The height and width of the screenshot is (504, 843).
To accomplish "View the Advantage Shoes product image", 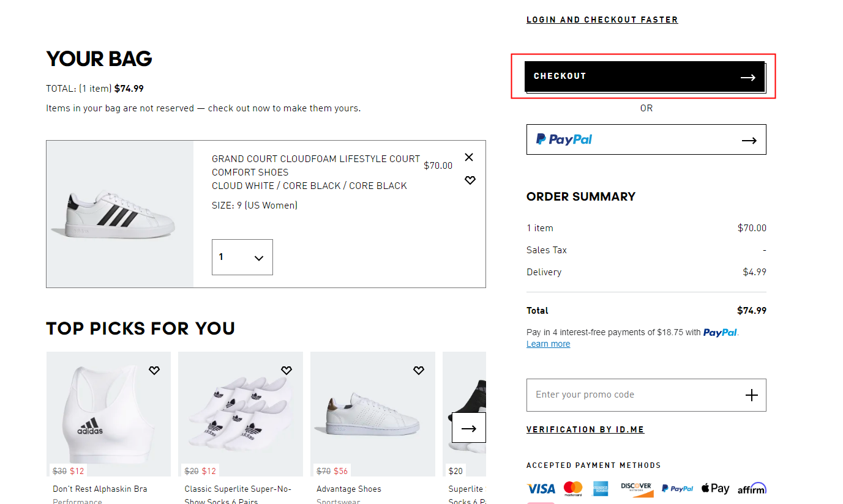I will 373,414.
